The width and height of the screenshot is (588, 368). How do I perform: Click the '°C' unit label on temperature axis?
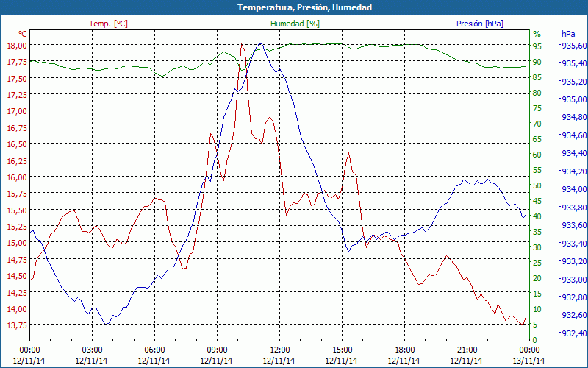pos(23,34)
